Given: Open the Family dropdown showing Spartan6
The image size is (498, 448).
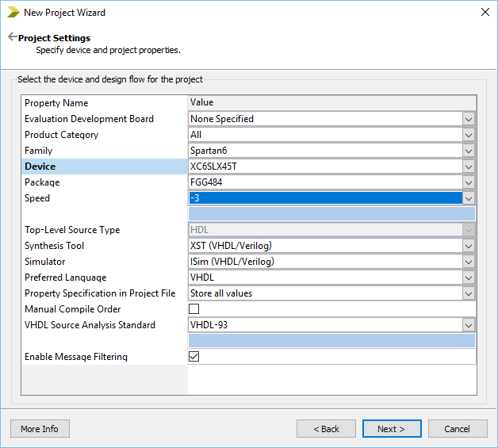Looking at the screenshot, I should (x=469, y=151).
